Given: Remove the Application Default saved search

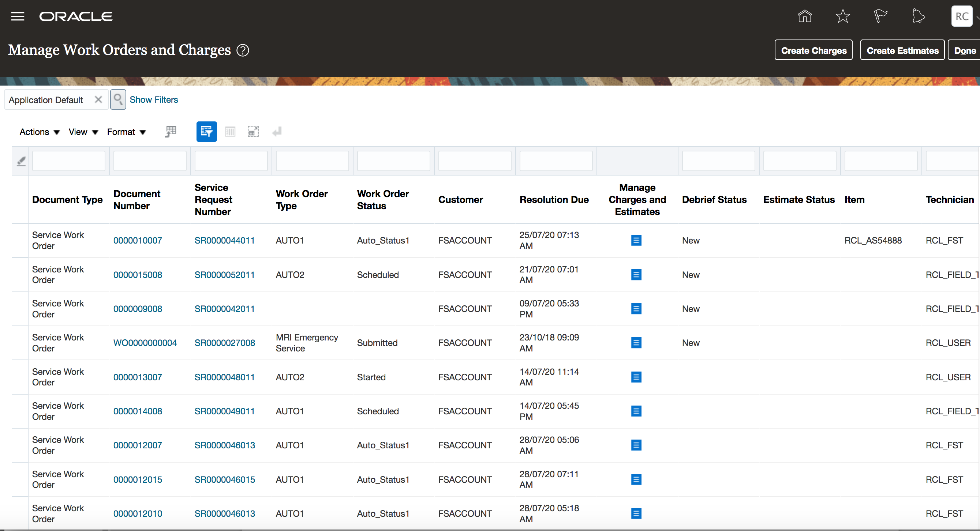Looking at the screenshot, I should point(98,99).
